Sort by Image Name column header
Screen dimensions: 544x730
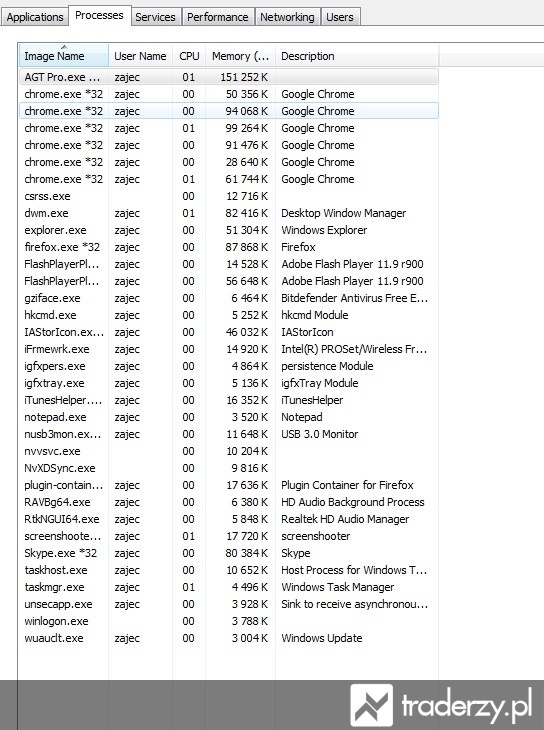[64, 55]
